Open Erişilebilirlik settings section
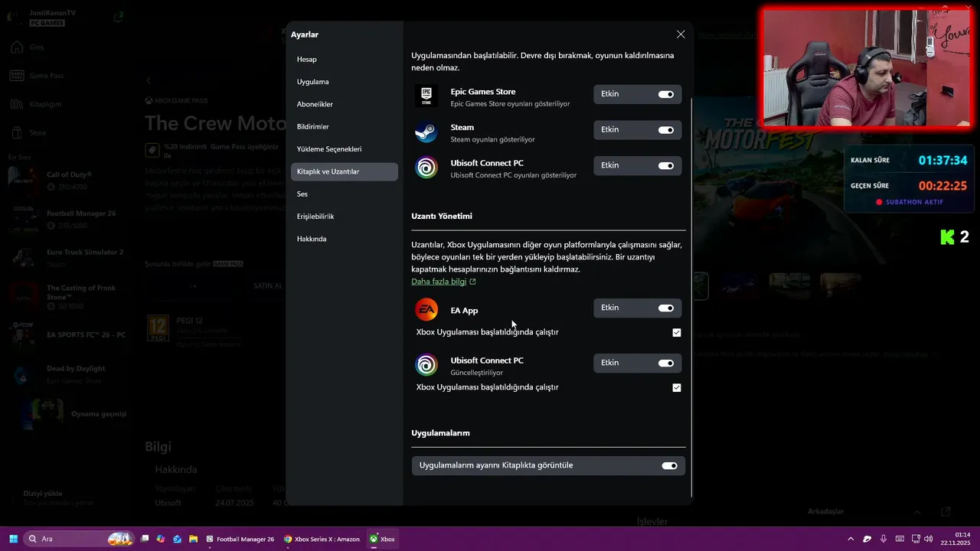The width and height of the screenshot is (980, 551). pyautogui.click(x=344, y=217)
